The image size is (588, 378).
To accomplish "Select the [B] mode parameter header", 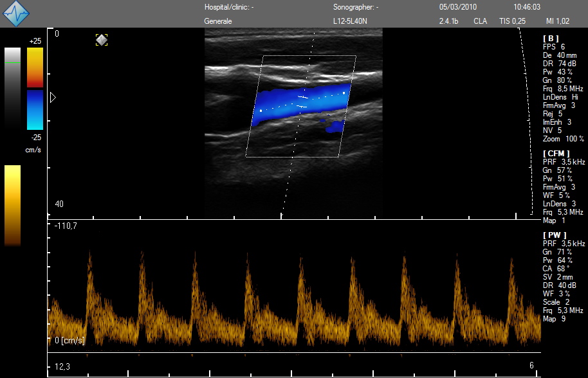I will [x=551, y=38].
